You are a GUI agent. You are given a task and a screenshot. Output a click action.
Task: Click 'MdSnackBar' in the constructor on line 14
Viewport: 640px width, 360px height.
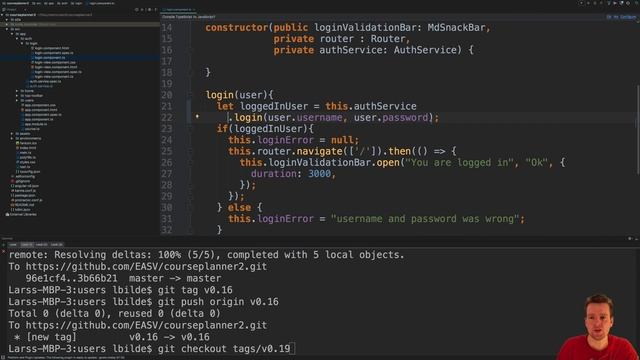(x=456, y=27)
